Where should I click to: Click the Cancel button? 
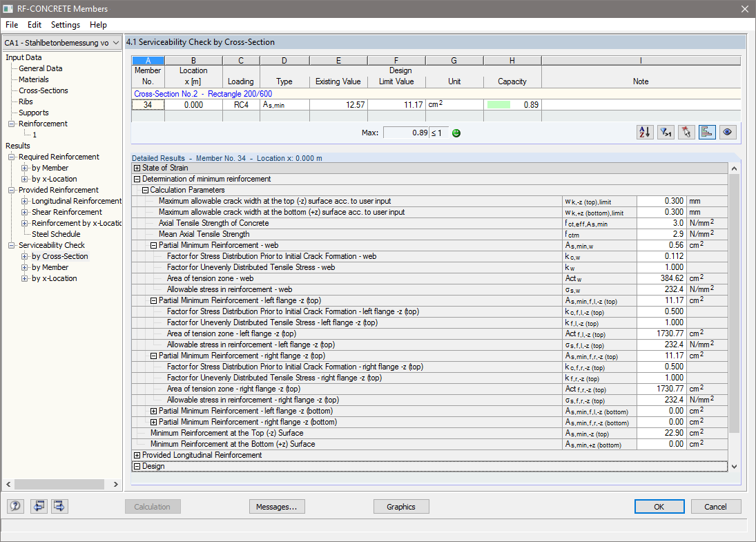click(x=715, y=506)
